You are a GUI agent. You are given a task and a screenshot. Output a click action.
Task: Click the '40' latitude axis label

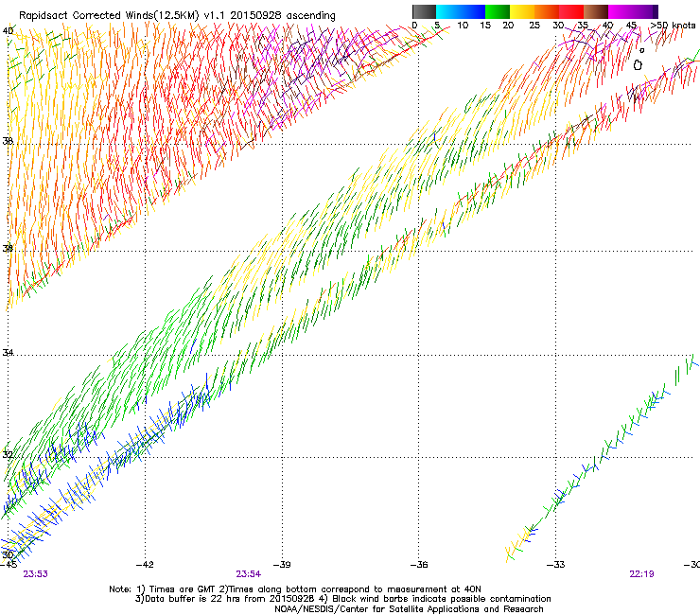8,31
